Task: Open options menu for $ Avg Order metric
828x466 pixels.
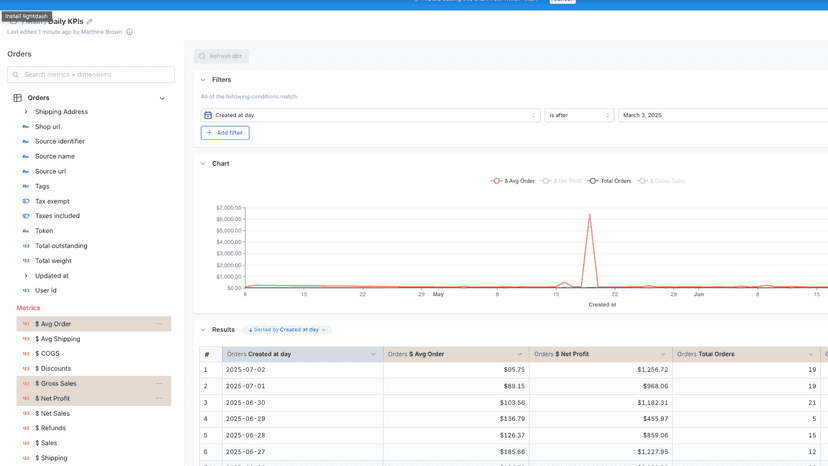Action: pos(159,324)
